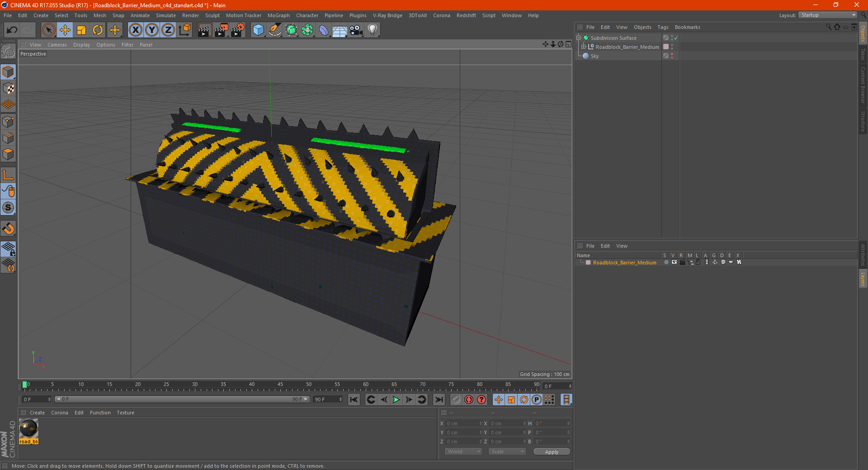Play the animation forward

pyautogui.click(x=396, y=399)
